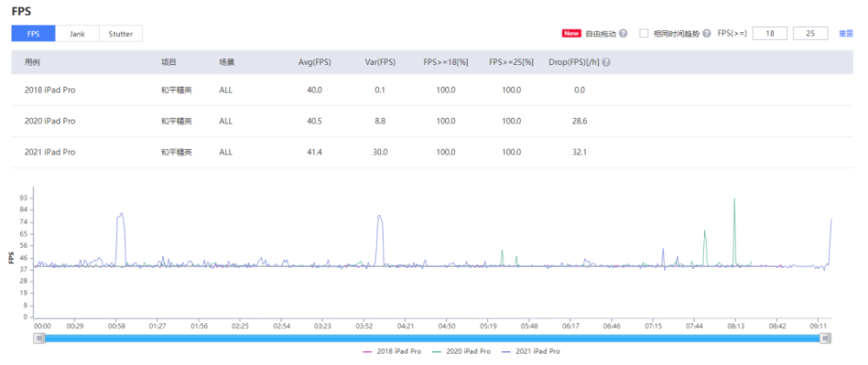Toggle 2018 iPad Pro legend series
The width and height of the screenshot is (868, 365).
392,351
